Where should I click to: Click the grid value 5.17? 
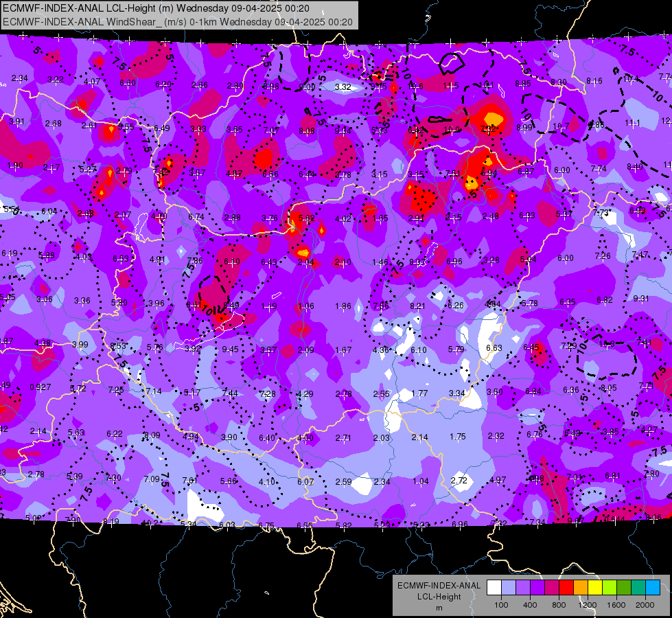(192, 392)
